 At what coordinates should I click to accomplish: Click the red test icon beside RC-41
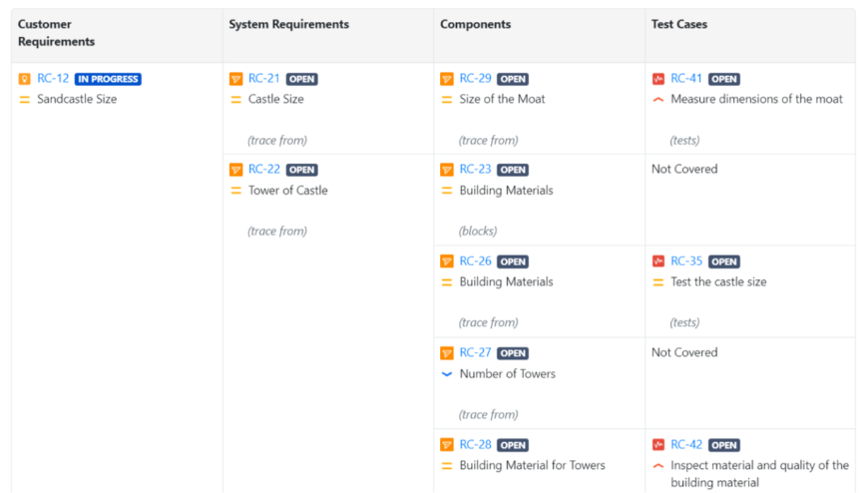(658, 79)
